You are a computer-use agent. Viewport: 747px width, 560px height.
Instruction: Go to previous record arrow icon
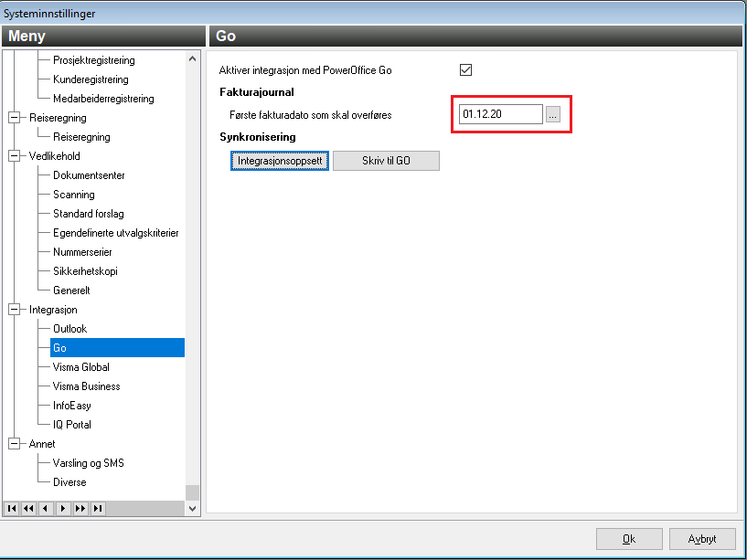46,509
